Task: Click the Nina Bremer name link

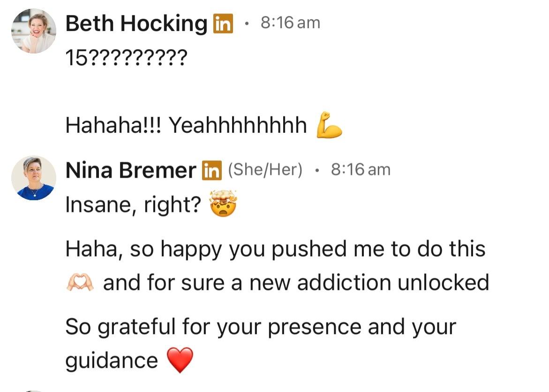Action: point(131,170)
